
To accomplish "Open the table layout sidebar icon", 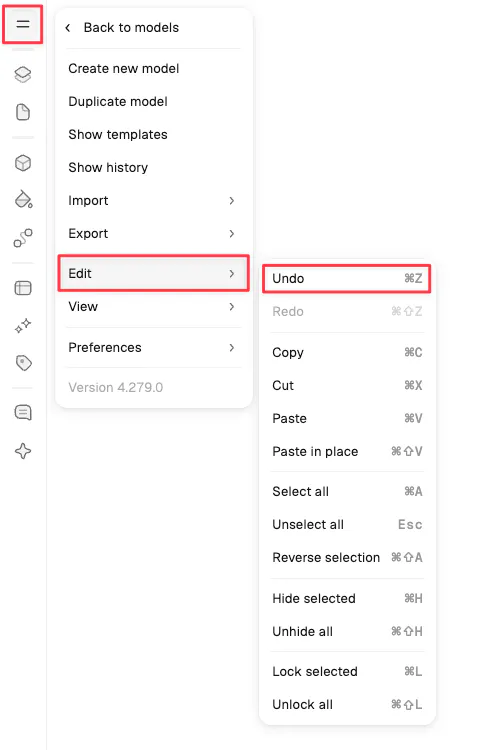I will click(22, 287).
